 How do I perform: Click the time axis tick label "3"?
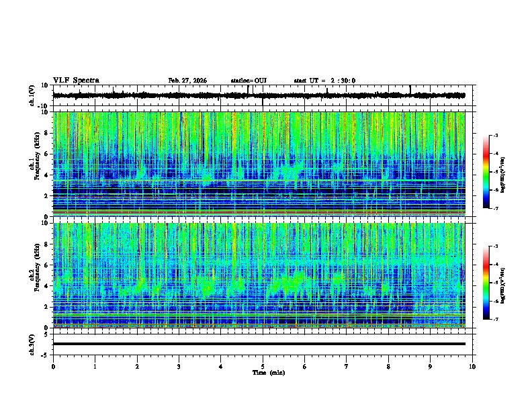click(179, 367)
